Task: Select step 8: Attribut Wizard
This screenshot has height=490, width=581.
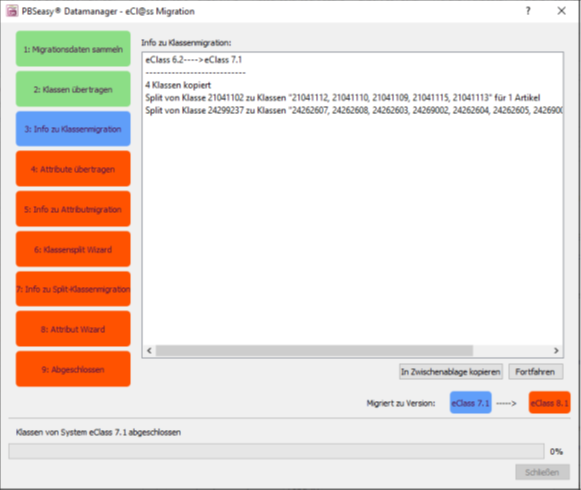Action: [x=73, y=329]
